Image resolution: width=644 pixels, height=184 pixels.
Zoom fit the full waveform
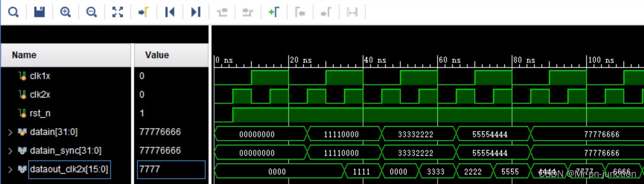[x=118, y=12]
